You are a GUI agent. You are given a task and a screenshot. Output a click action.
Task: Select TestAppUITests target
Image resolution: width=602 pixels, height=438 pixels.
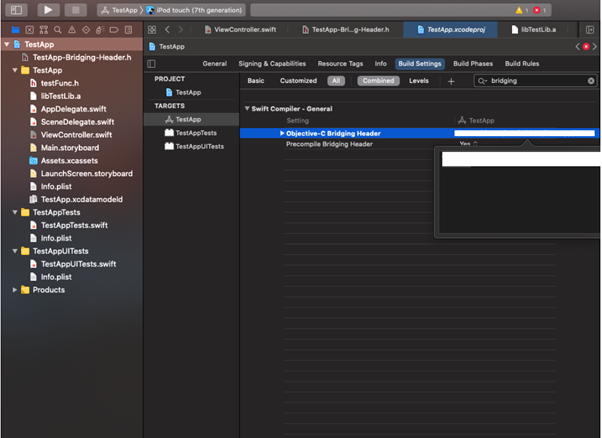coord(194,146)
